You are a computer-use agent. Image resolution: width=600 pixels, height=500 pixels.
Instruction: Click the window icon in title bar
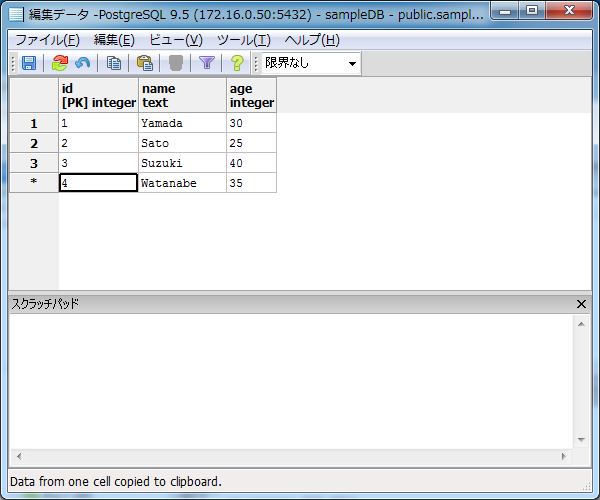(x=16, y=15)
